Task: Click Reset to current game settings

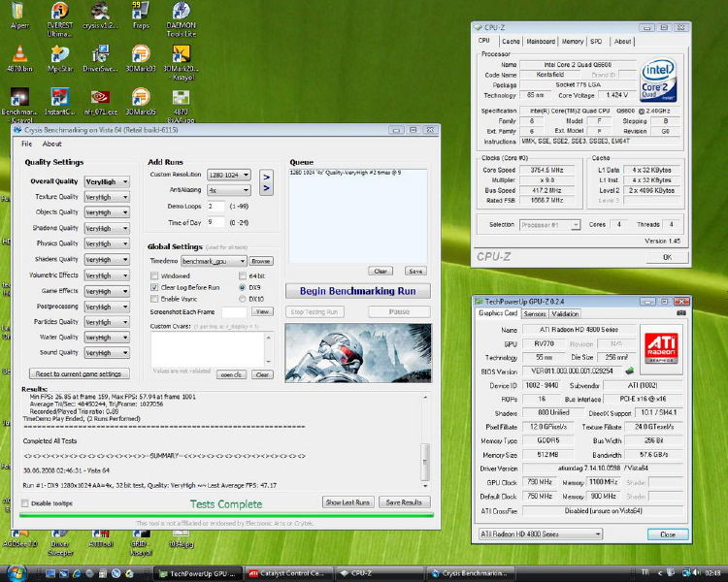Action: [79, 373]
